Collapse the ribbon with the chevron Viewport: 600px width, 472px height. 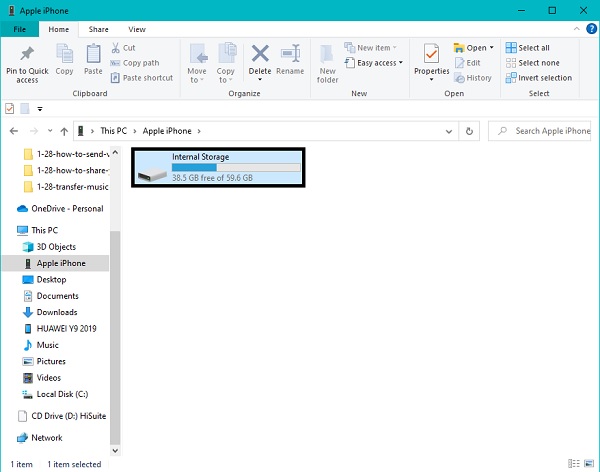click(576, 29)
